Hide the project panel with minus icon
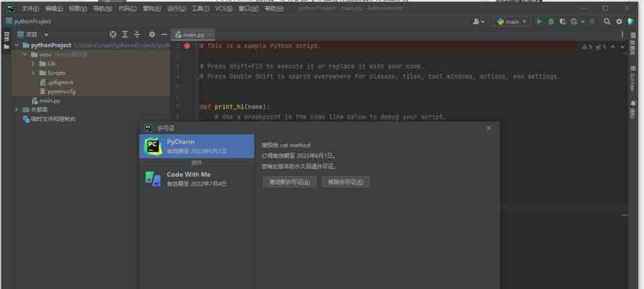Image resolution: width=644 pixels, height=289 pixels. coord(164,35)
